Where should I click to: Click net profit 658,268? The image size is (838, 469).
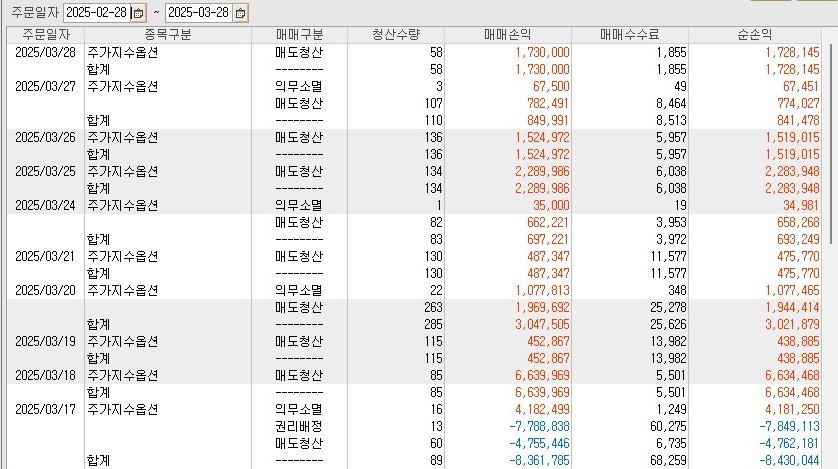click(798, 222)
